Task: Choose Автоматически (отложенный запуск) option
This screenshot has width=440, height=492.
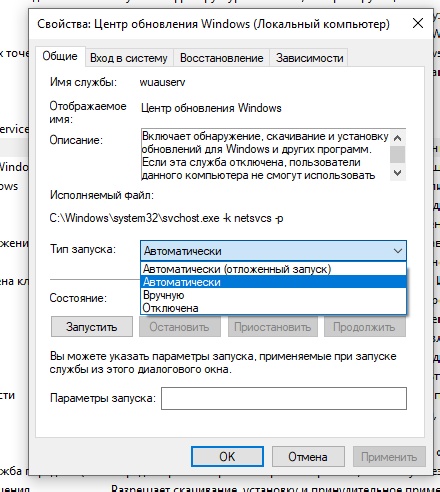Action: coord(273,269)
